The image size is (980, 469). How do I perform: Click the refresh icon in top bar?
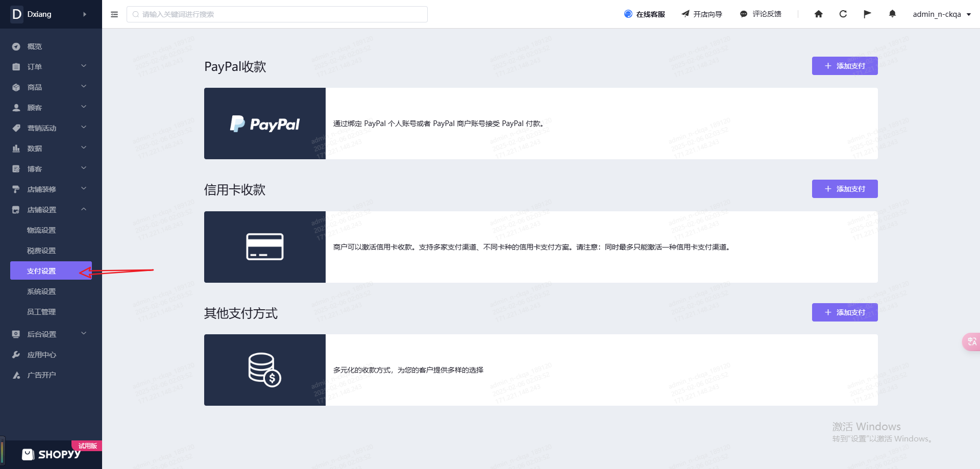[x=843, y=14]
